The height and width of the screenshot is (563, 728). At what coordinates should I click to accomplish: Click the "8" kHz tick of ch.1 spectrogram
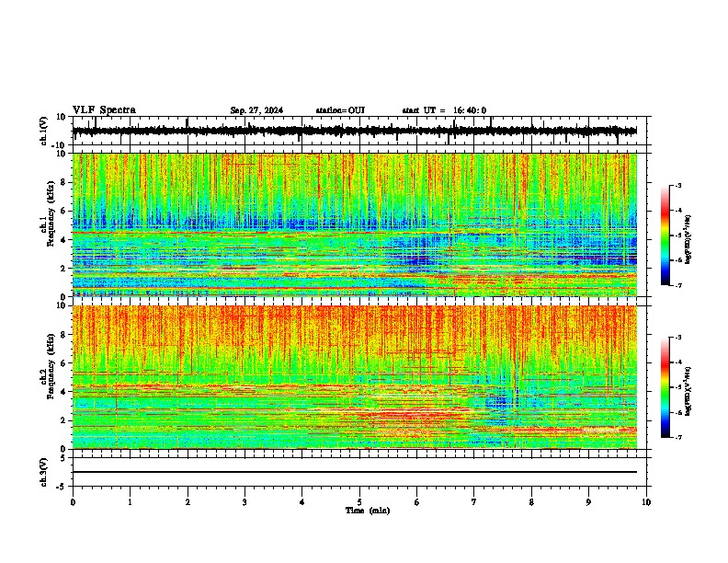[64, 182]
